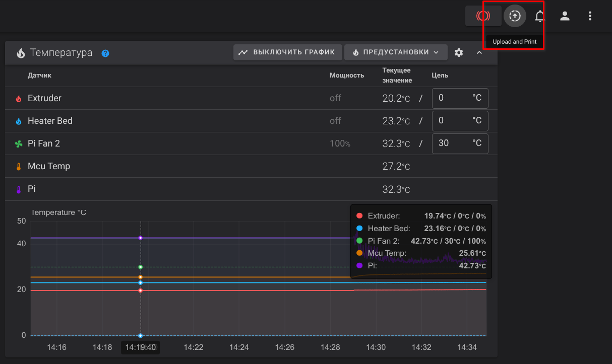Open the user account icon

tap(565, 16)
